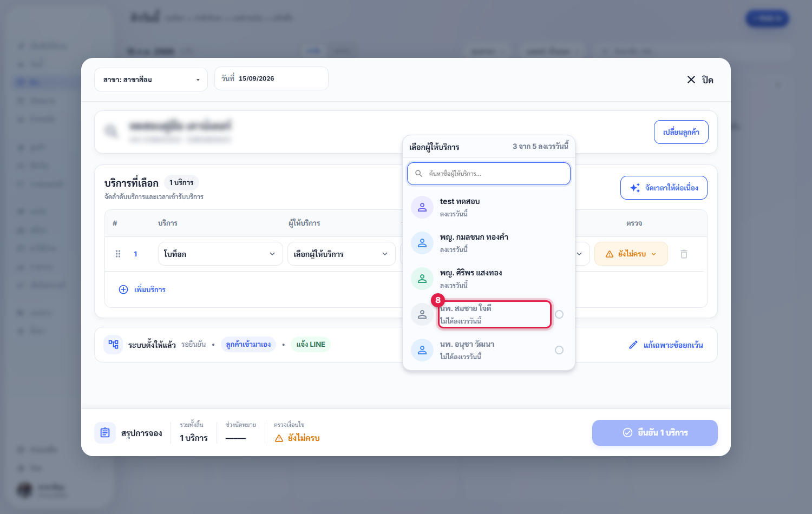Click the 3 จาก 5 ลงเวรวันนี้ text
Viewport: 812px width, 514px height.
click(540, 146)
